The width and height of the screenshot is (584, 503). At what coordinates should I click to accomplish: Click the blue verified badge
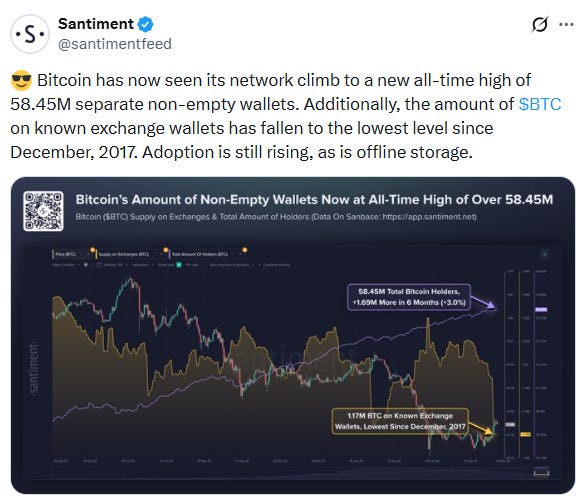(x=145, y=24)
